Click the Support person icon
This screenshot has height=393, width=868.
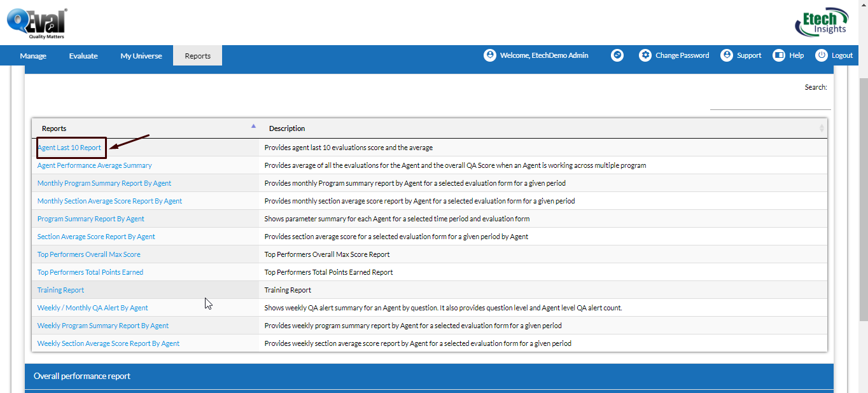click(x=727, y=55)
